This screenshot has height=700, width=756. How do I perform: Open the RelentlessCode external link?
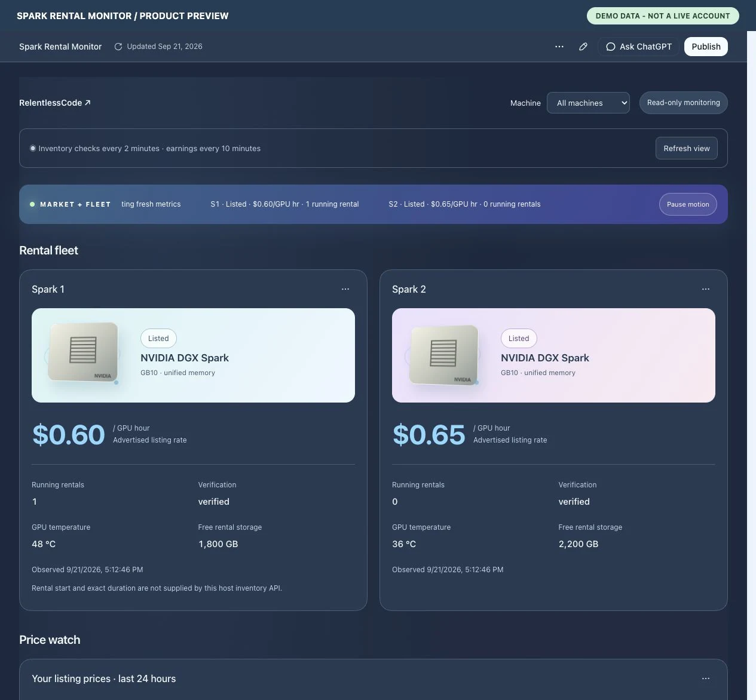[x=55, y=103]
